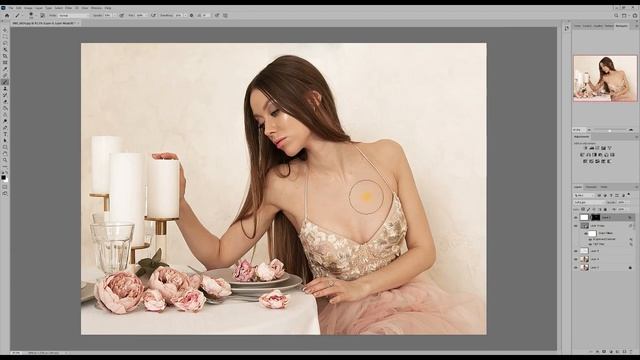Screen dimensions: 640x360
Task: Switch to the Paths tab
Action: (x=604, y=187)
